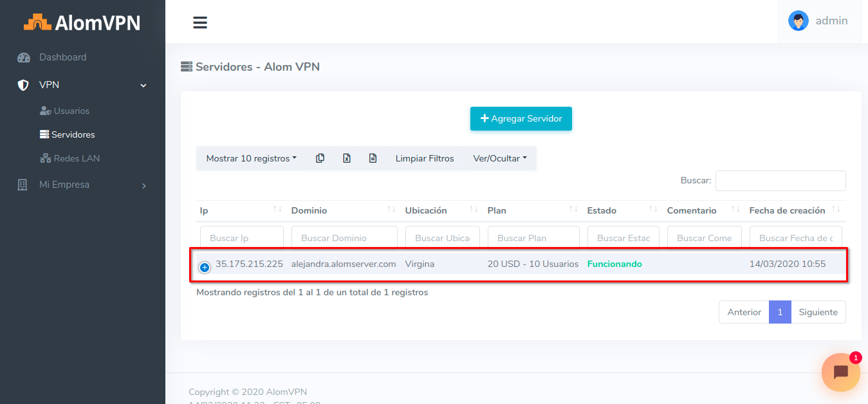Click the copy to clipboard icon
Screen dimensions: 868x404
320,158
